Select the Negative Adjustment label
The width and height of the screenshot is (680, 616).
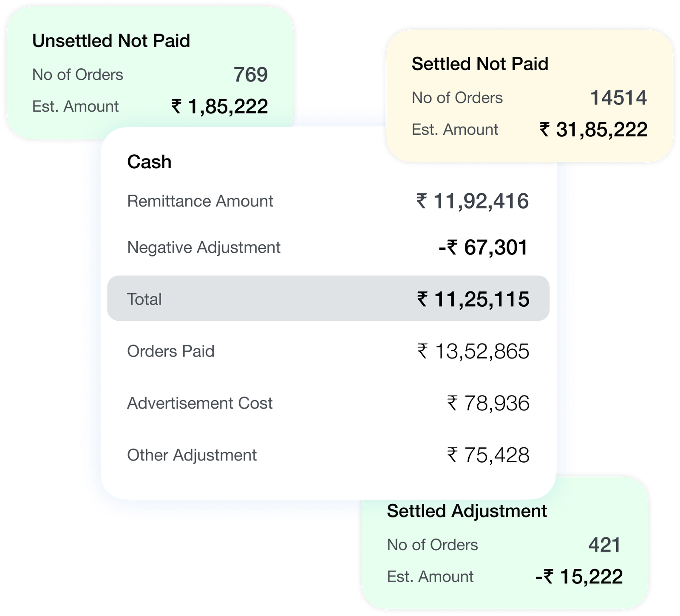pos(204,247)
